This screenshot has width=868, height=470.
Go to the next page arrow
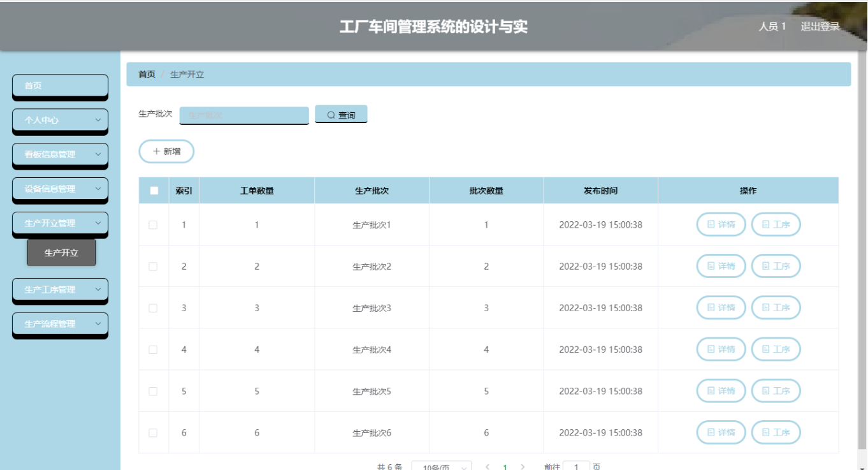(523, 467)
